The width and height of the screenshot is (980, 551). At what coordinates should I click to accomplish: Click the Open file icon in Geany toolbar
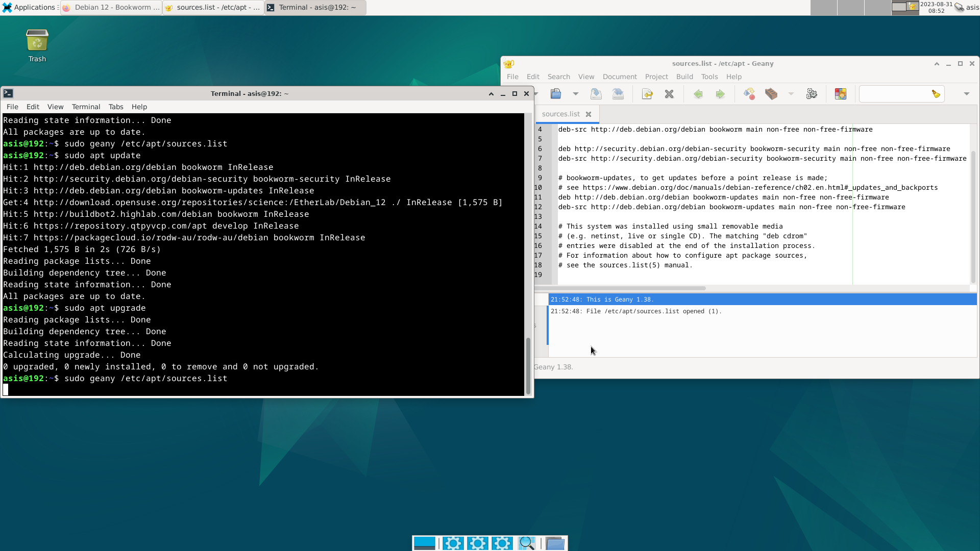(x=556, y=94)
